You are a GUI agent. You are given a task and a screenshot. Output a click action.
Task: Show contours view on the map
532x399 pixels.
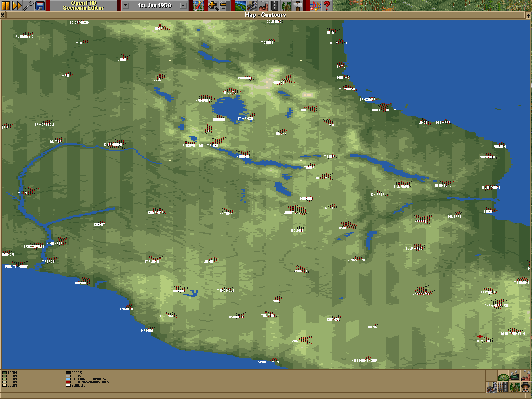[x=503, y=376]
